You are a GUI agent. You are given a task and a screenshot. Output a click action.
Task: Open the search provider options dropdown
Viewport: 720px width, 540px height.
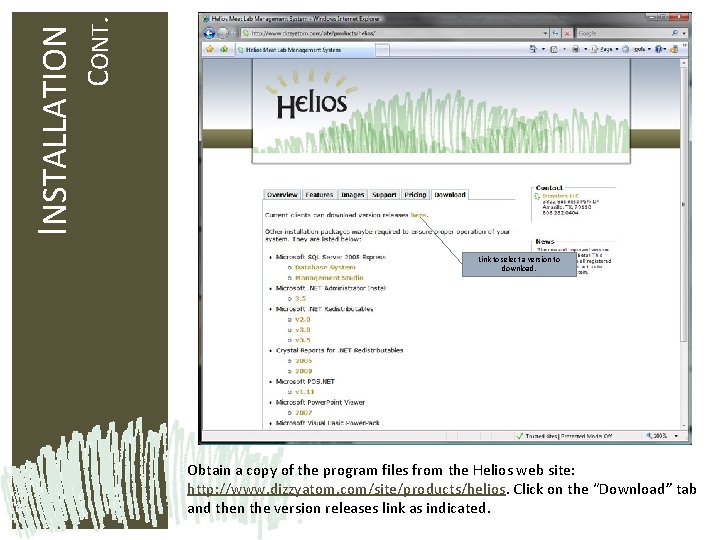(684, 33)
